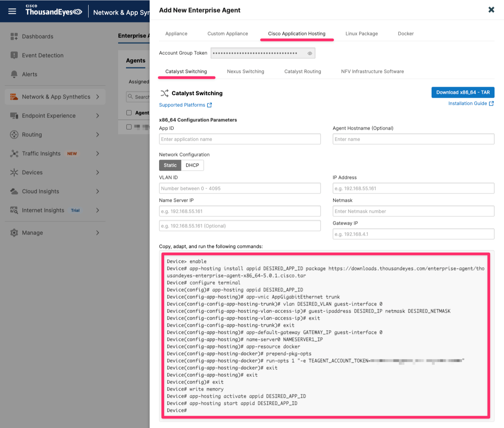Check the first agent row checkbox
504x428 pixels.
[x=129, y=127]
